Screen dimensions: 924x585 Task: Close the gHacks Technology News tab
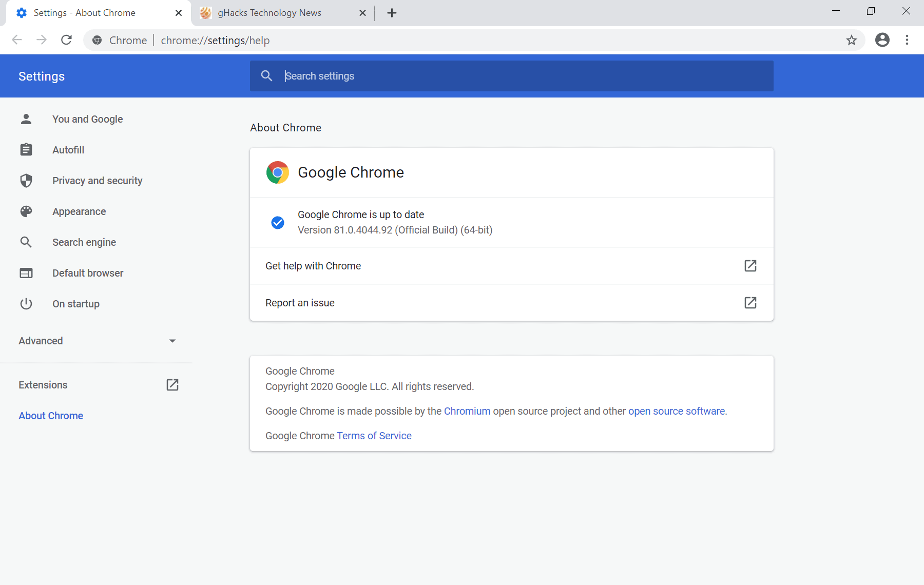tap(362, 13)
